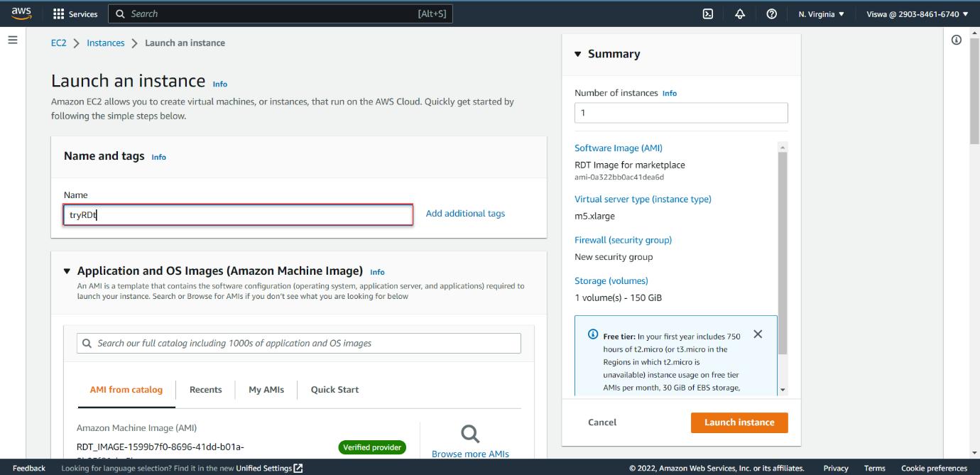Screen dimensions: 980x475
Task: Collapse the Application and OS Images section
Action: [x=67, y=271]
